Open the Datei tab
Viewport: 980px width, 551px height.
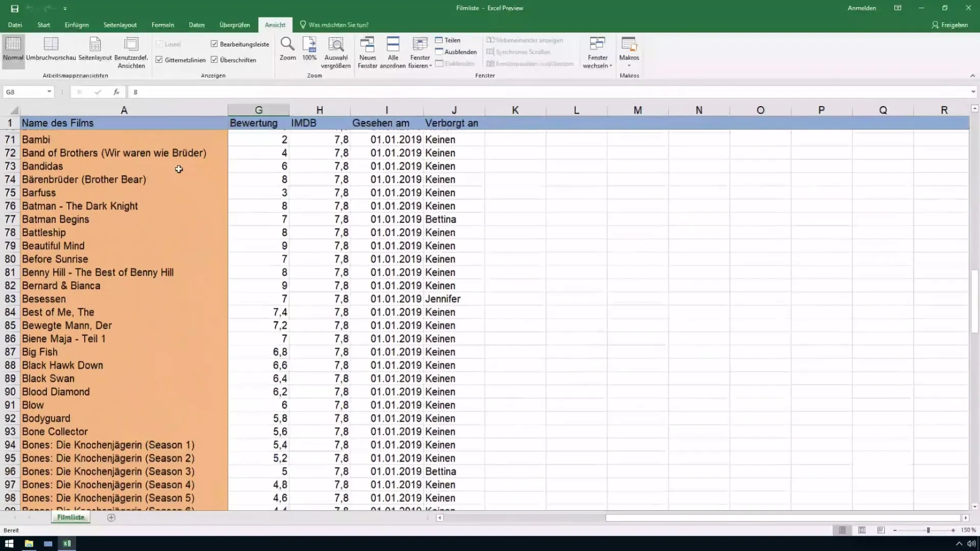tap(15, 24)
